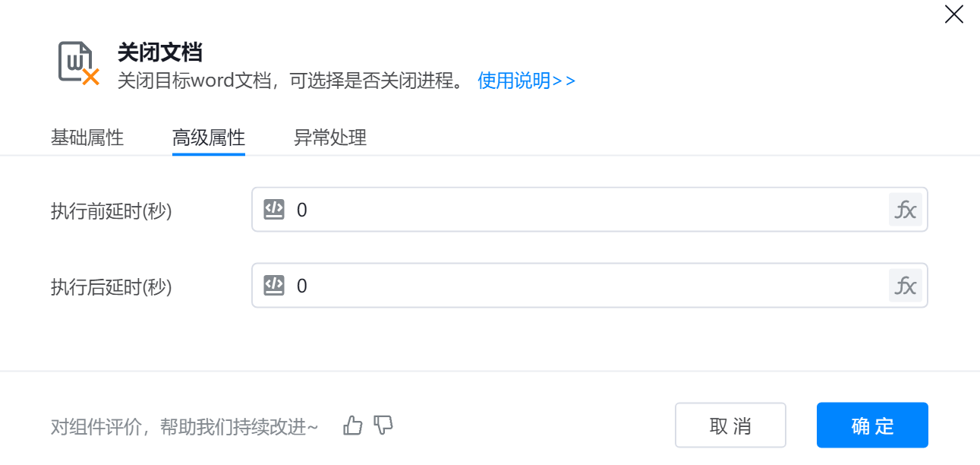Select the 高级属性 tab
The image size is (980, 465).
pyautogui.click(x=209, y=138)
